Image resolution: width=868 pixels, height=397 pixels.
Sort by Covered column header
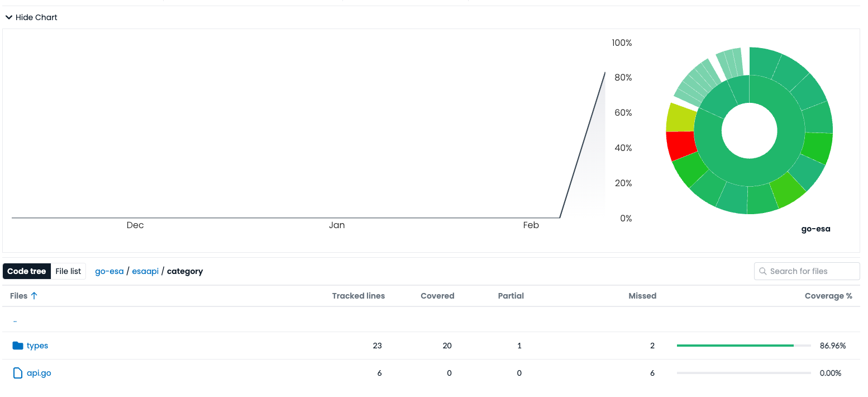tap(437, 296)
